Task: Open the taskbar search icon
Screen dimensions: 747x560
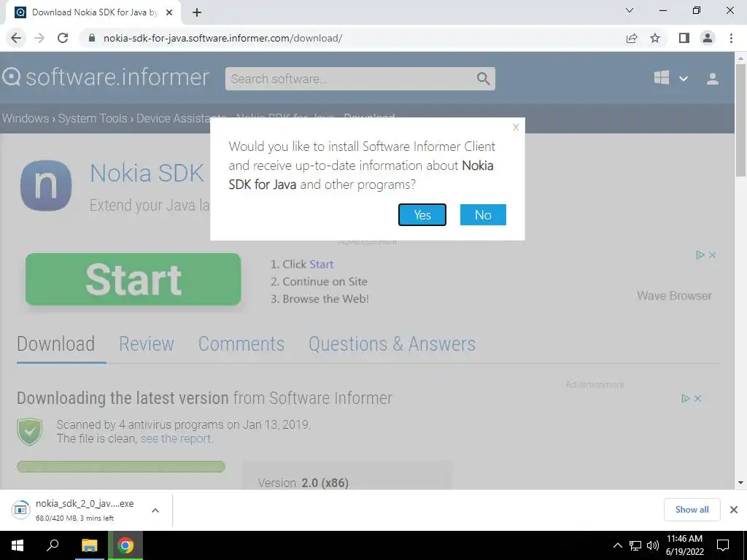Action: (x=53, y=545)
